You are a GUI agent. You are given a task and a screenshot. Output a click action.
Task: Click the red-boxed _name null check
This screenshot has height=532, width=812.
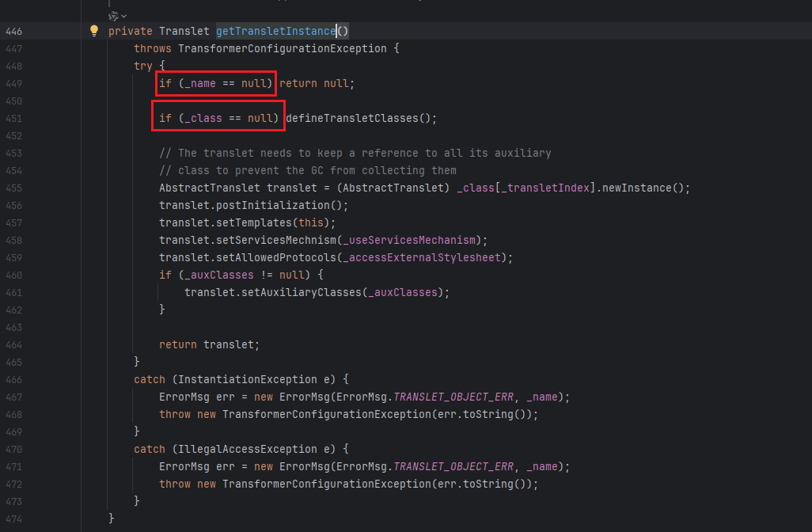[215, 83]
